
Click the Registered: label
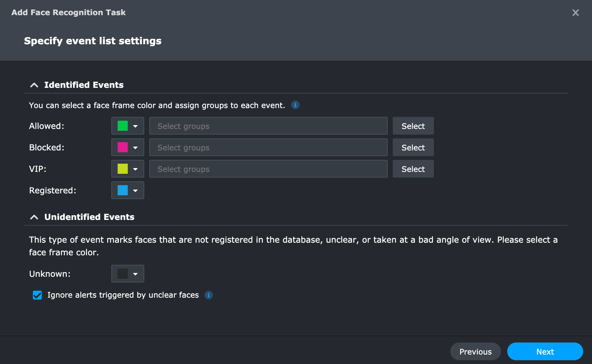point(52,191)
